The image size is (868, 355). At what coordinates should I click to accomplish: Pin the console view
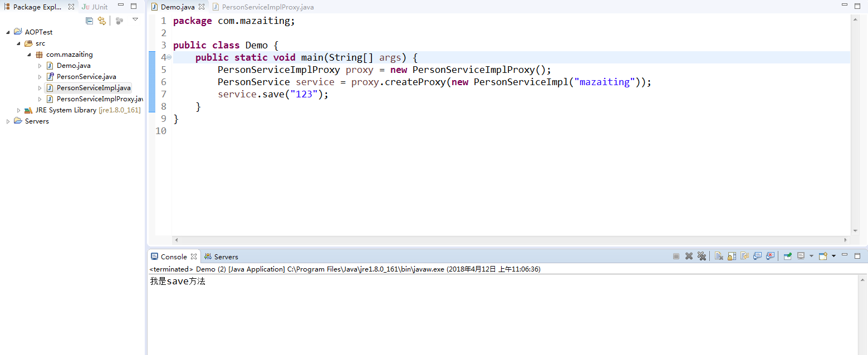[787, 256]
